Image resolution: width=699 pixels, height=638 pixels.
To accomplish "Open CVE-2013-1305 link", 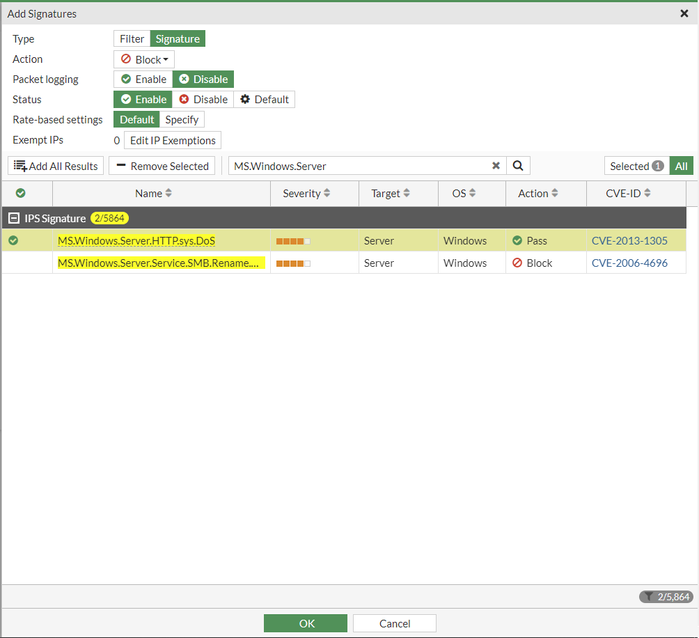I will [629, 241].
